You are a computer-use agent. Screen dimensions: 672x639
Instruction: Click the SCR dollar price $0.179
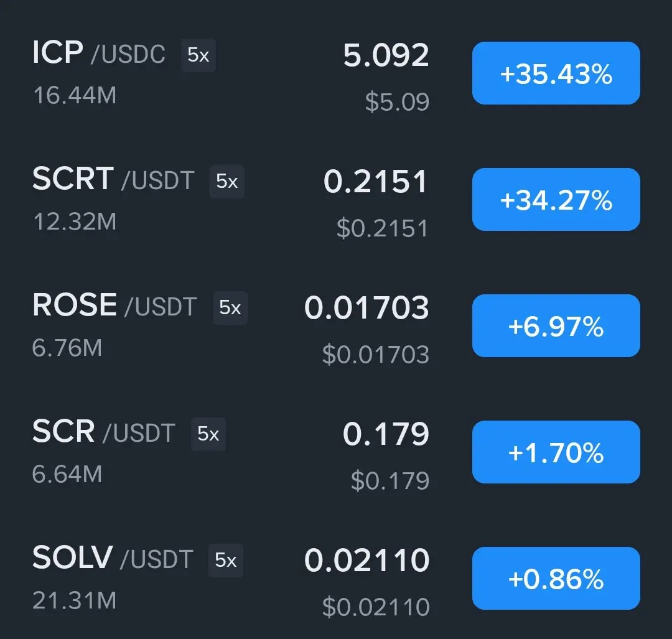coord(390,480)
